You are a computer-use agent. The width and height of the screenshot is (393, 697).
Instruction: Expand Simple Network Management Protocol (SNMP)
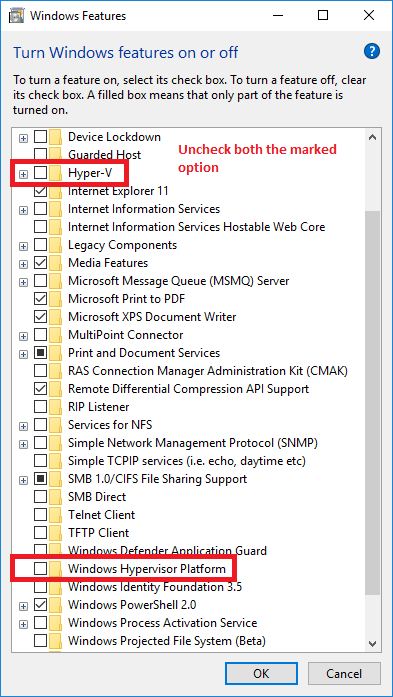tap(23, 444)
